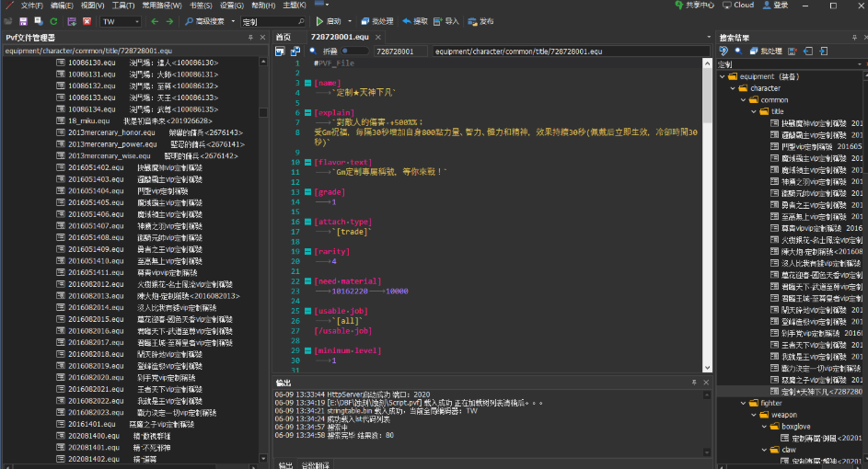Screen dimensions: 868x469
Task: Collapse the character folder in search results
Action: click(733, 88)
